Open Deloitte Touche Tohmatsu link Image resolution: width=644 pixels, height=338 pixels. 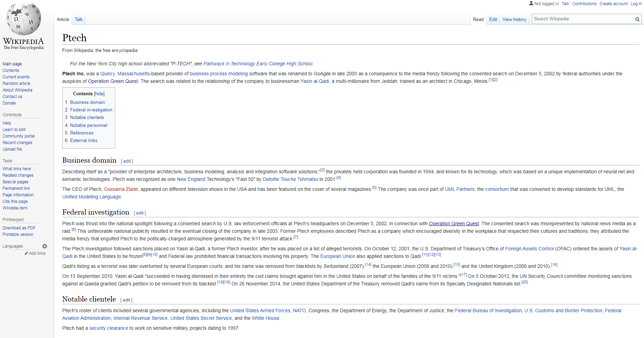pyautogui.click(x=291, y=179)
